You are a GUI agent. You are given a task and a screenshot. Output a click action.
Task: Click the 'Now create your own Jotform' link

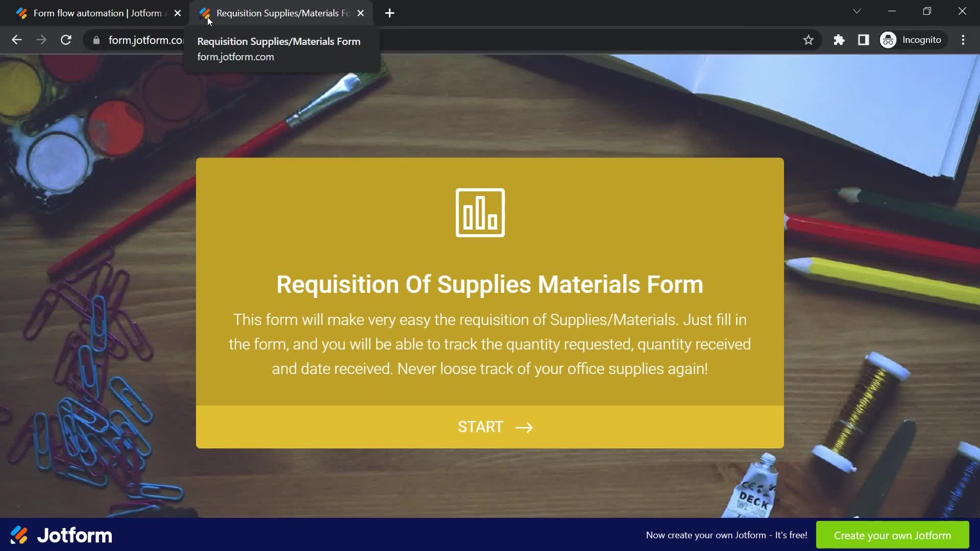tap(726, 535)
